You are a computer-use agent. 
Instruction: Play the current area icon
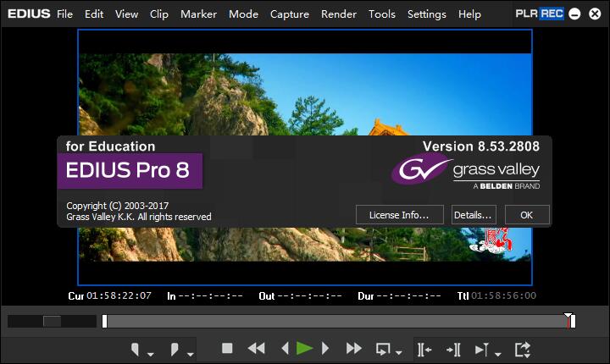click(482, 350)
